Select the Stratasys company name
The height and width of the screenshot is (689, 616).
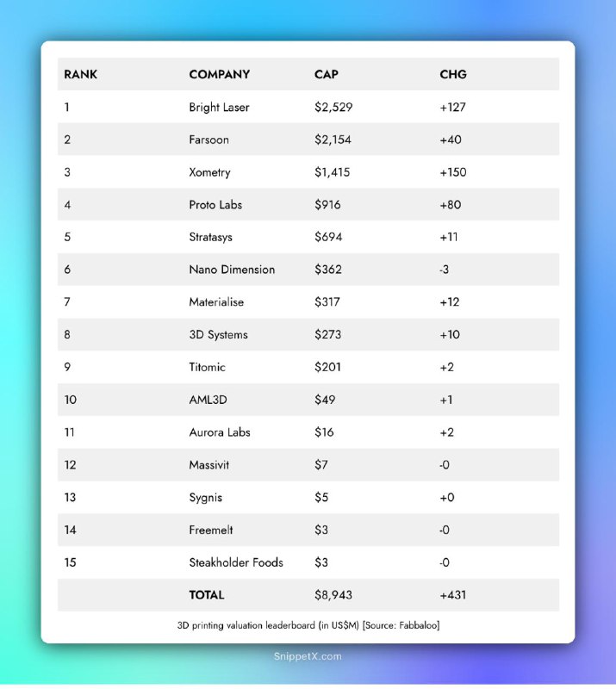(210, 238)
